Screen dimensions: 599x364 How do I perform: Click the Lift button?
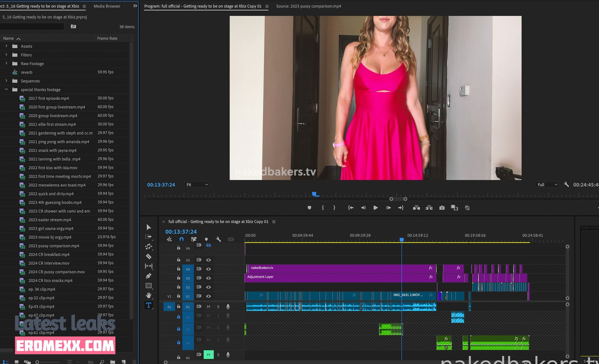pyautogui.click(x=416, y=208)
